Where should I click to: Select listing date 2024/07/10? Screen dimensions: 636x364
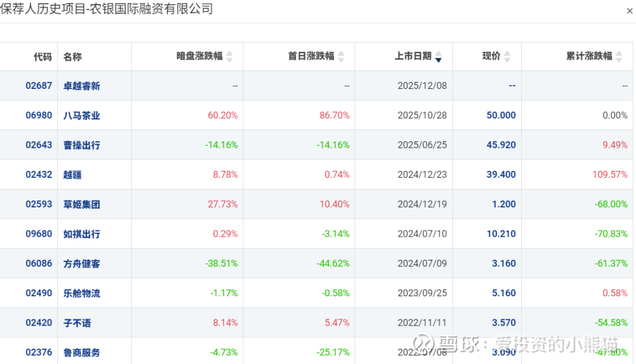tap(422, 234)
